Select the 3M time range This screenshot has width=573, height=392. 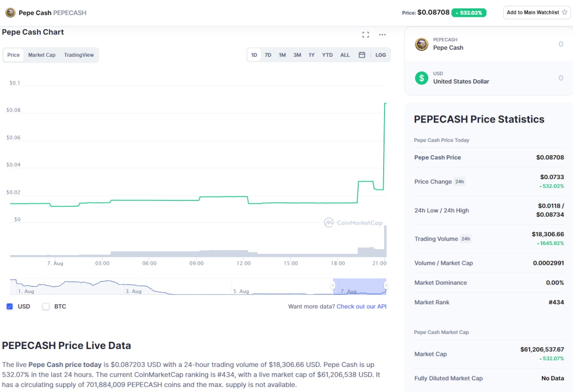click(297, 55)
